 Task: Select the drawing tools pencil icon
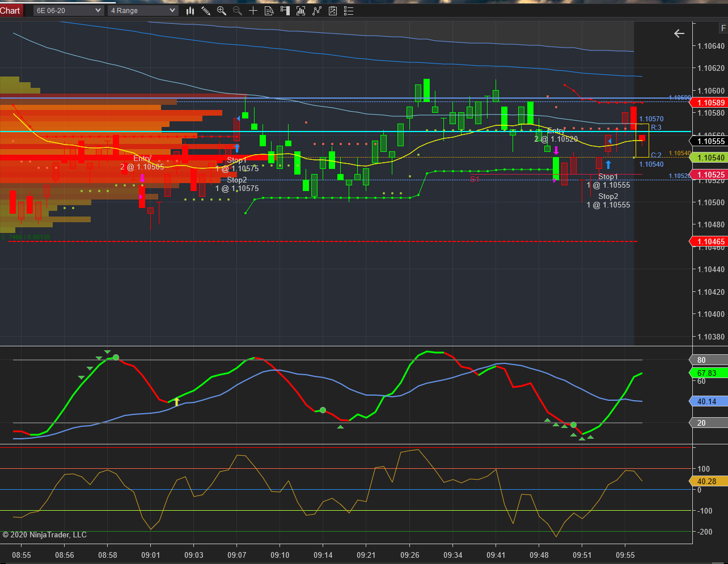pos(206,11)
